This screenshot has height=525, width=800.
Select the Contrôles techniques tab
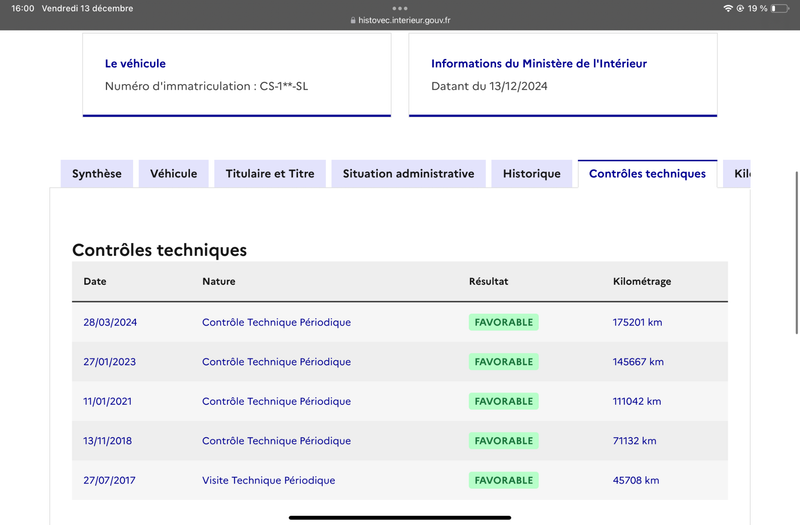pos(647,174)
